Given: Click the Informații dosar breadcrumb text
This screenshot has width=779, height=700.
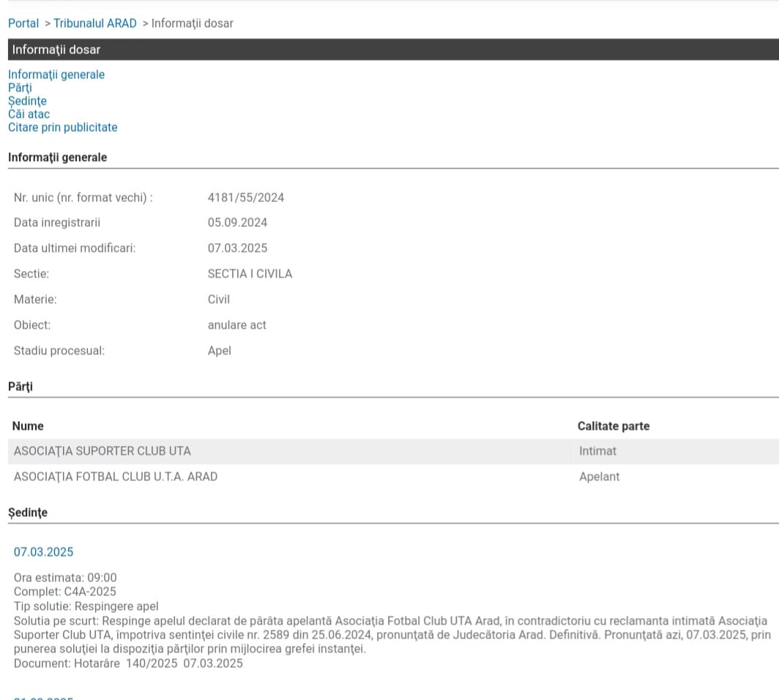Looking at the screenshot, I should 193,23.
